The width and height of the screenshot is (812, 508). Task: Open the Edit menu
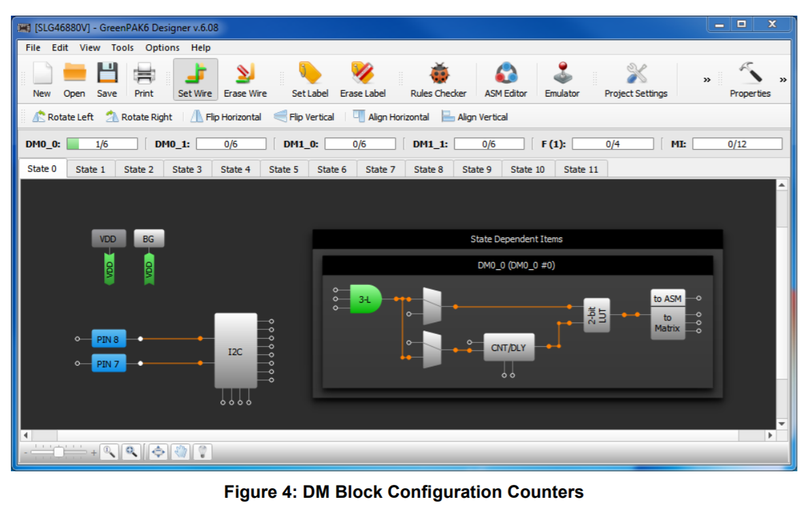[x=59, y=48]
